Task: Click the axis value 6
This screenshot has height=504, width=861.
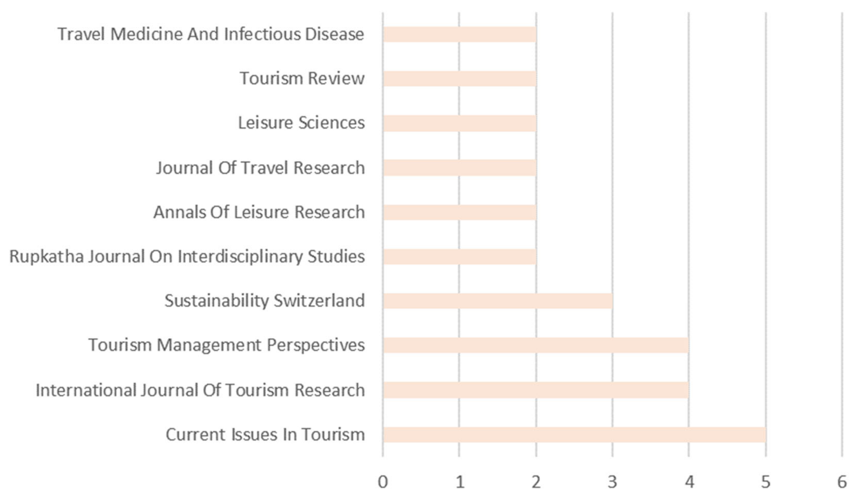Action: coord(842,482)
